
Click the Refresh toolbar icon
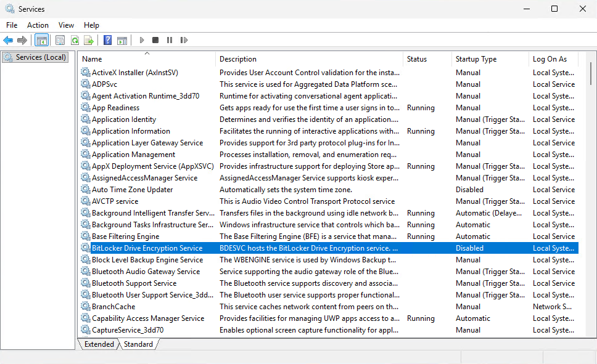tap(75, 40)
